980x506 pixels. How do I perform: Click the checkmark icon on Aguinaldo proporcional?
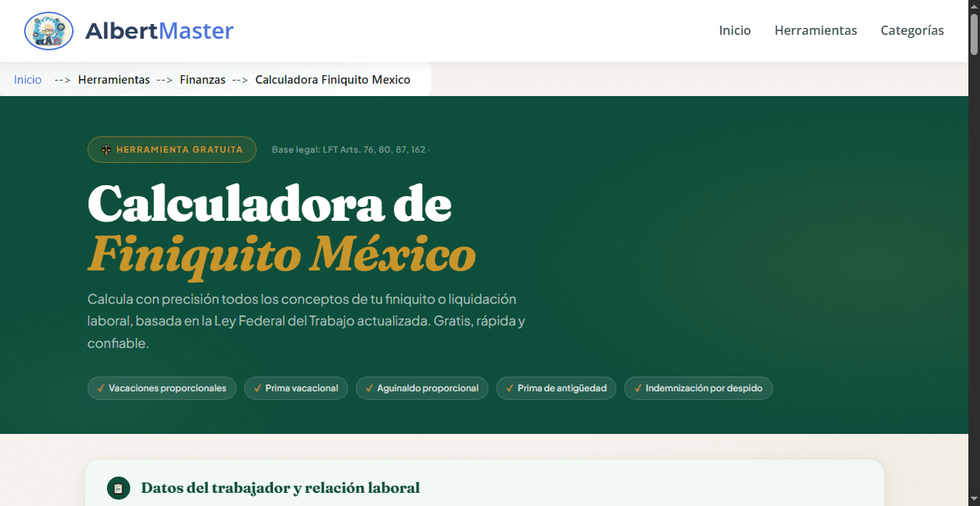click(x=368, y=387)
